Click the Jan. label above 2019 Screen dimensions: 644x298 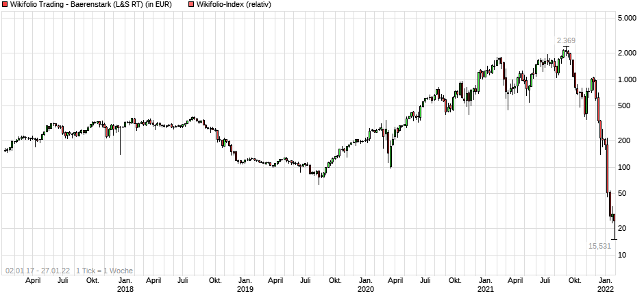245,281
